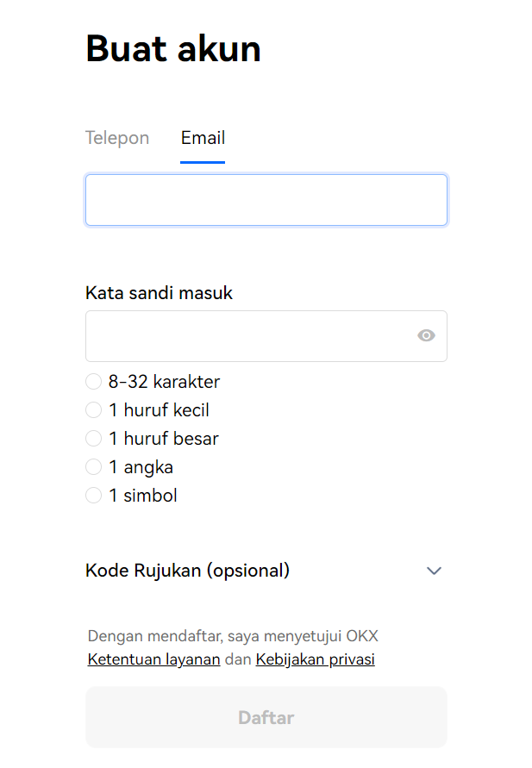
Task: Click the 1 simbol requirement circle
Action: point(94,495)
